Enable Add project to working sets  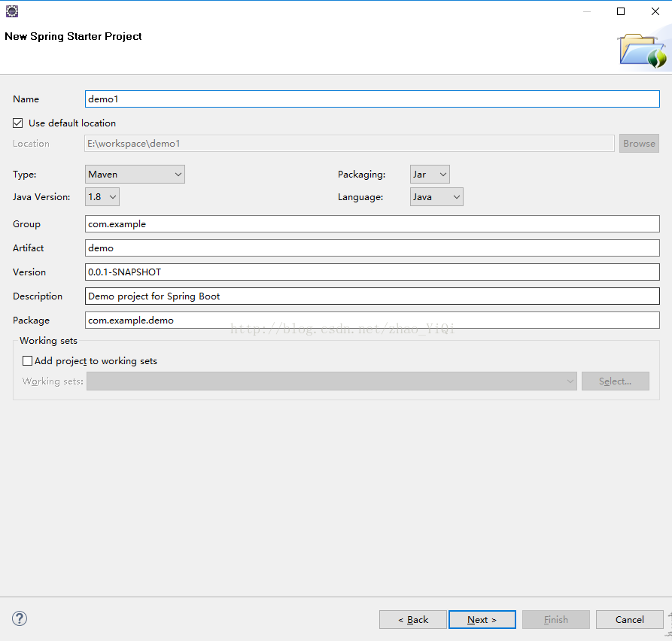point(27,361)
